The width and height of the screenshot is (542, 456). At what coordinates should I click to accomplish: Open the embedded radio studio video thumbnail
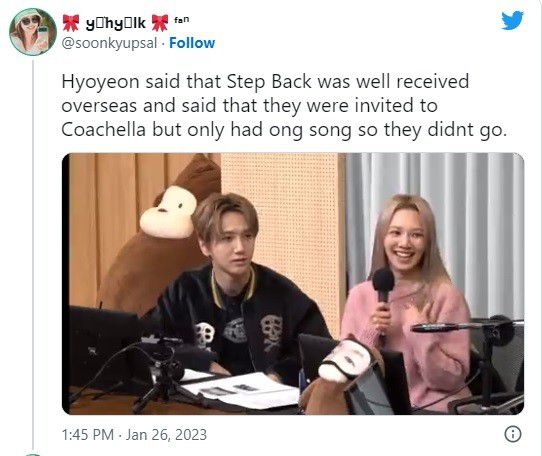[293, 283]
